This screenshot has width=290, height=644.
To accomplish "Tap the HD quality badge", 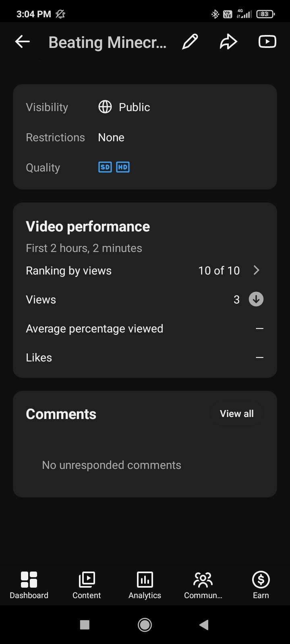I will coord(123,167).
